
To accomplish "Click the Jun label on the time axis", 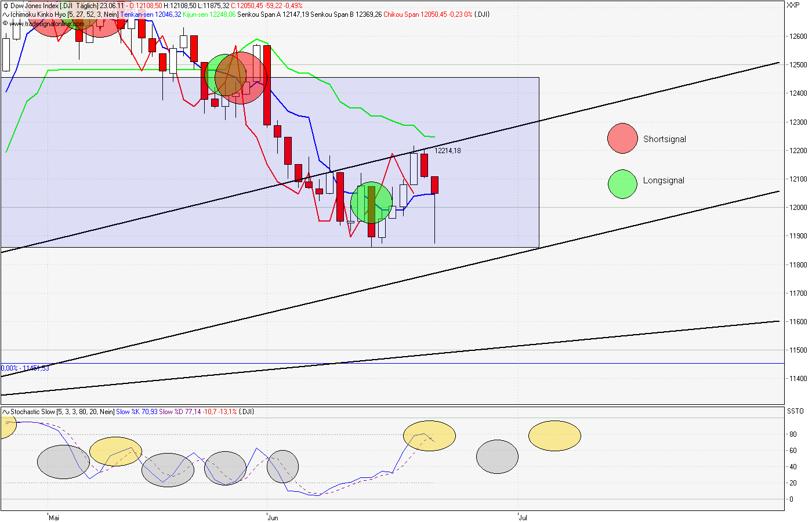I will pos(271,517).
